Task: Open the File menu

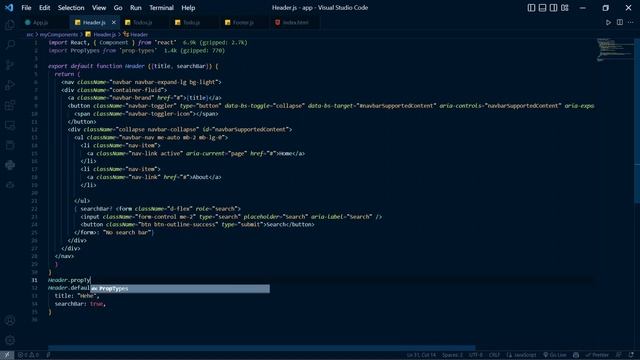Action: [26, 8]
